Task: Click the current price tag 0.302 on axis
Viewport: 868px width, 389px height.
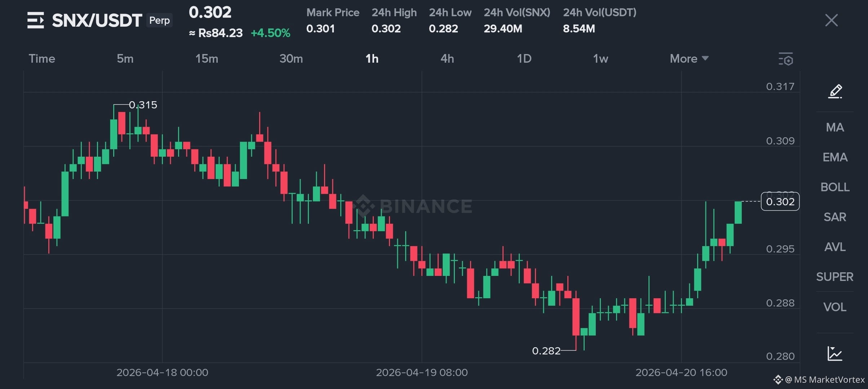Action: 780,202
